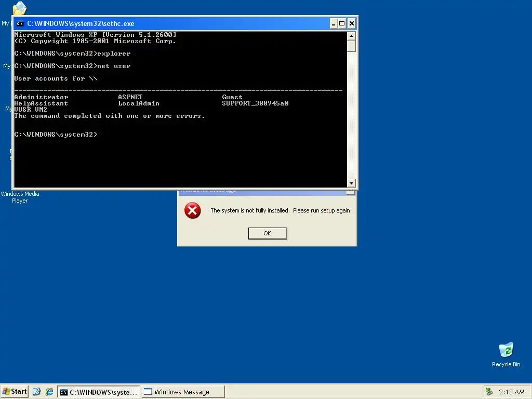The height and width of the screenshot is (399, 532).
Task: Click the 'Administrator' account name
Action: coord(41,97)
